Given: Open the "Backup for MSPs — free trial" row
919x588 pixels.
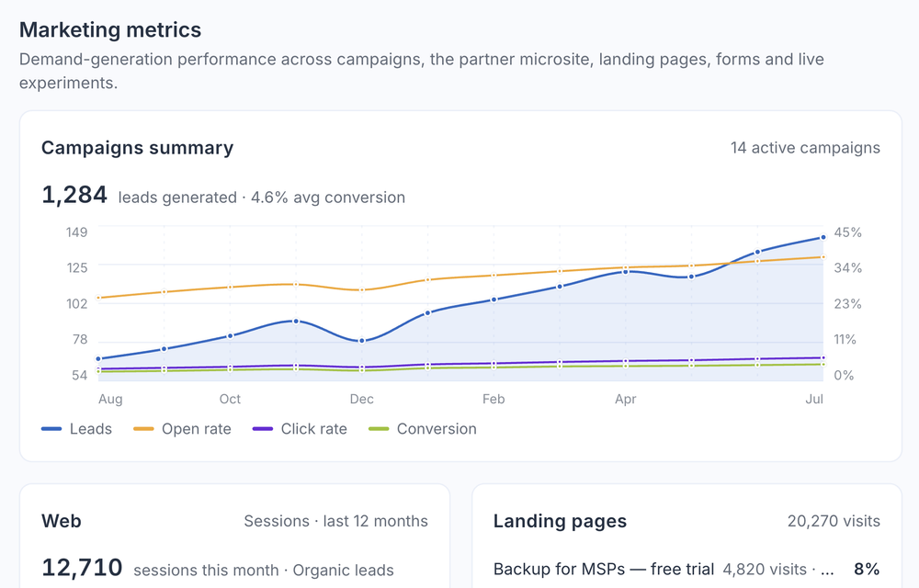Looking at the screenshot, I should tap(686, 570).
